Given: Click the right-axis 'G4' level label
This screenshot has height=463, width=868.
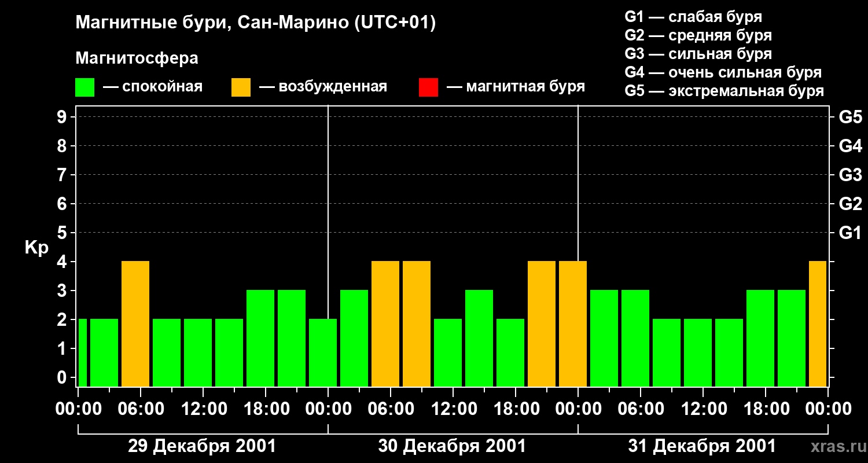Looking at the screenshot, I should (x=850, y=146).
